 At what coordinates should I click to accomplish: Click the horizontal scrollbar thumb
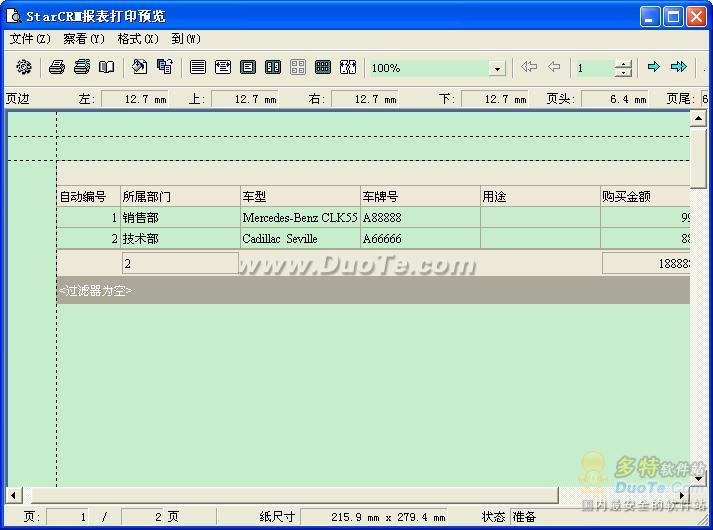[294, 495]
